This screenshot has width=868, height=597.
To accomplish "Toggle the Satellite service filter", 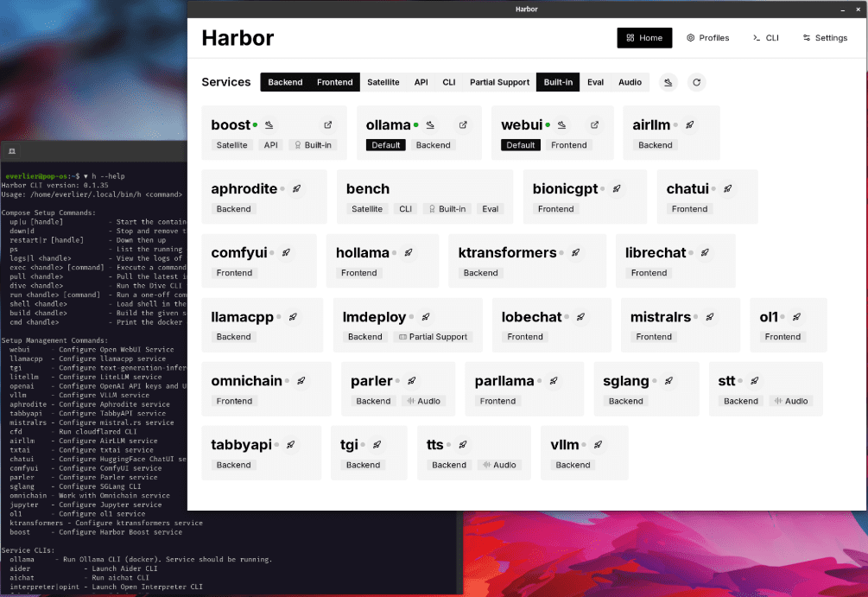I will tap(383, 82).
